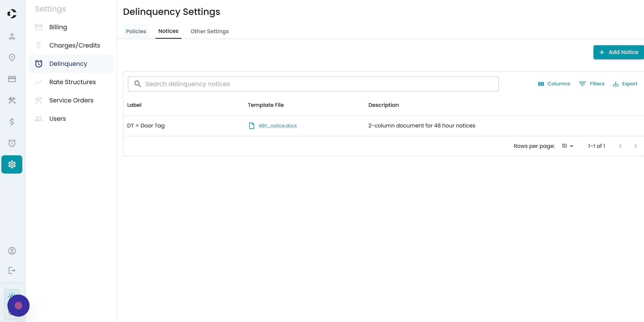The height and width of the screenshot is (322, 644).
Task: Click the Add Notice button
Action: (618, 52)
